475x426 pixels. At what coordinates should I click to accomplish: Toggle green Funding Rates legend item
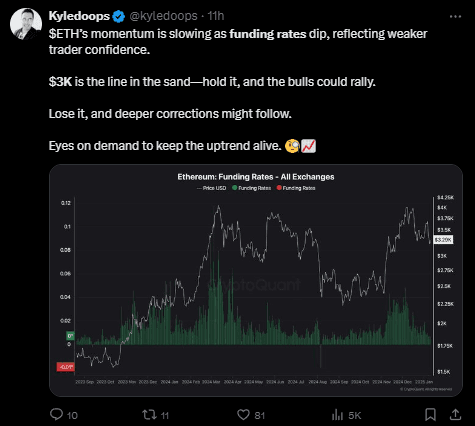tap(252, 188)
